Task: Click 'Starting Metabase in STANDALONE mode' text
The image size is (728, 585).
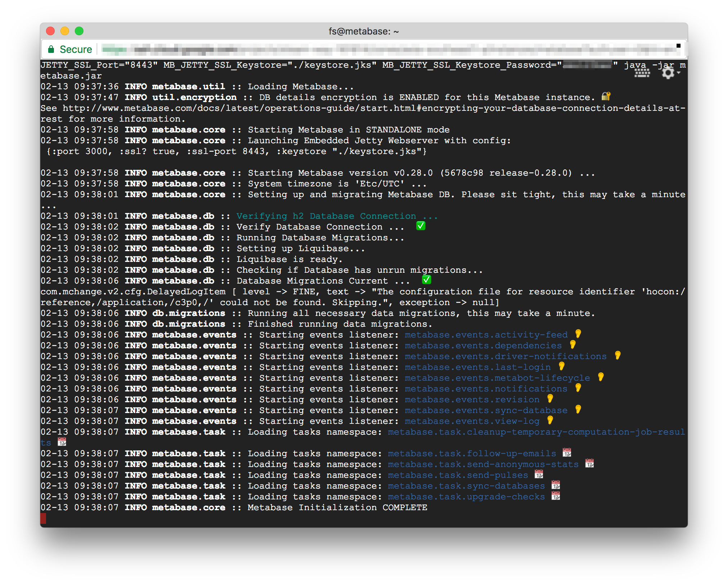Action: click(x=349, y=130)
